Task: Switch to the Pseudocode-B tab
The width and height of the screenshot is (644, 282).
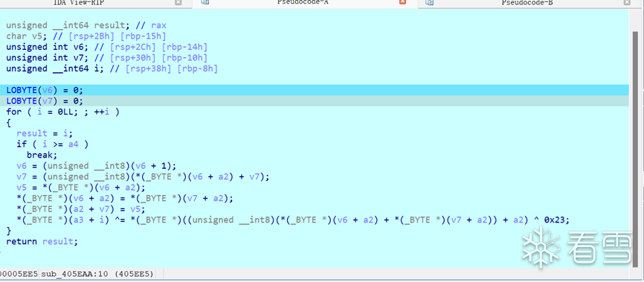Action: 527,3
